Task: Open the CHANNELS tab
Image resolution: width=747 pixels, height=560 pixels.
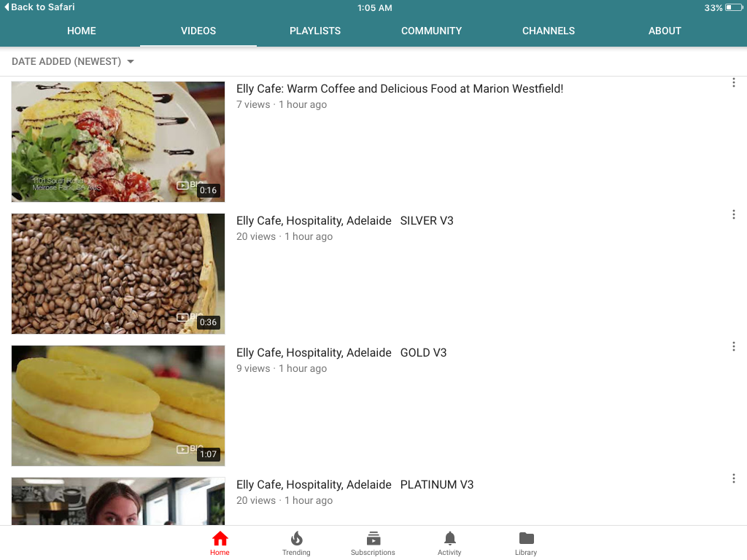Action: coord(549,31)
